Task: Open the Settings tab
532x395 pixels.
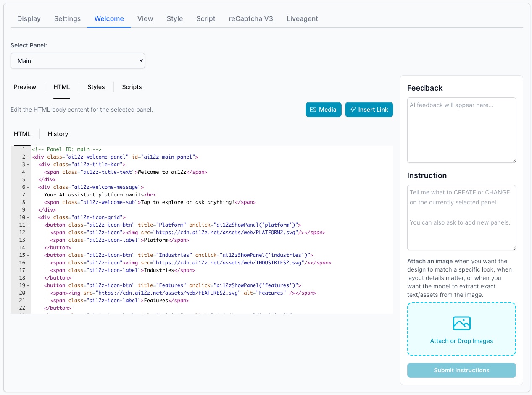Action: pyautogui.click(x=67, y=18)
